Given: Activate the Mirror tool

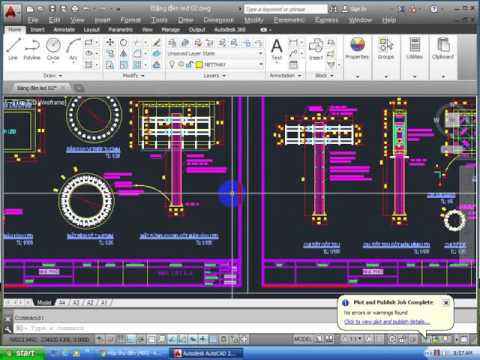Looking at the screenshot, I should [x=123, y=53].
